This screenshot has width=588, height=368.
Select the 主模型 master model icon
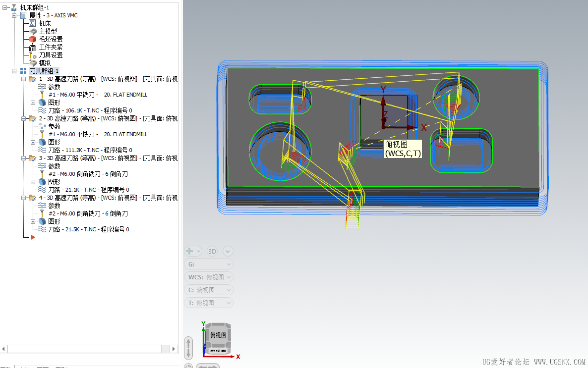pyautogui.click(x=33, y=31)
